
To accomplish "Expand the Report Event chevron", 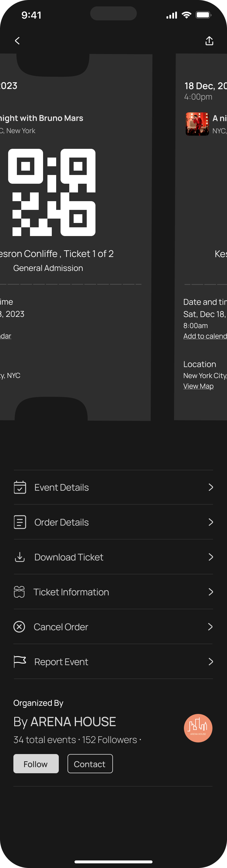I will click(x=211, y=662).
